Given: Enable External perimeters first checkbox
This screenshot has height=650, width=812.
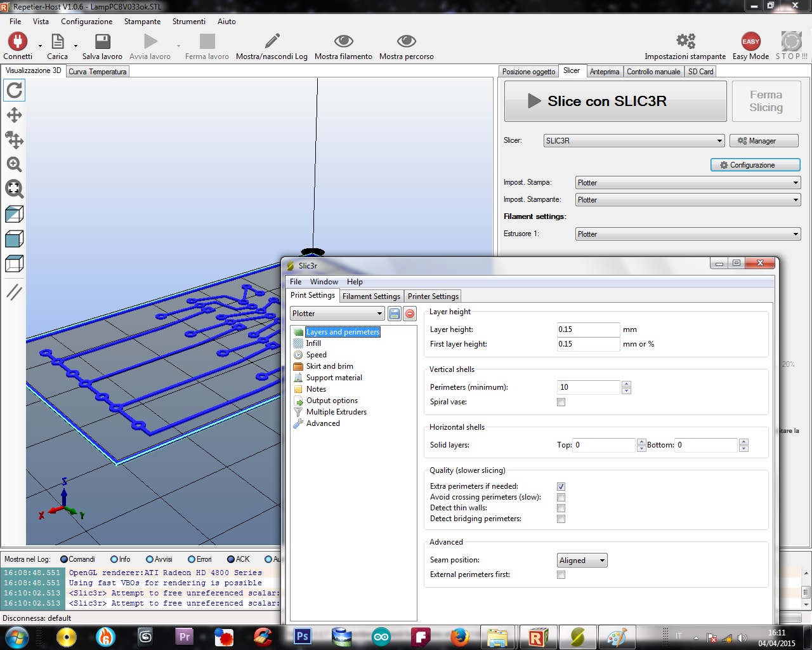Looking at the screenshot, I should (561, 574).
